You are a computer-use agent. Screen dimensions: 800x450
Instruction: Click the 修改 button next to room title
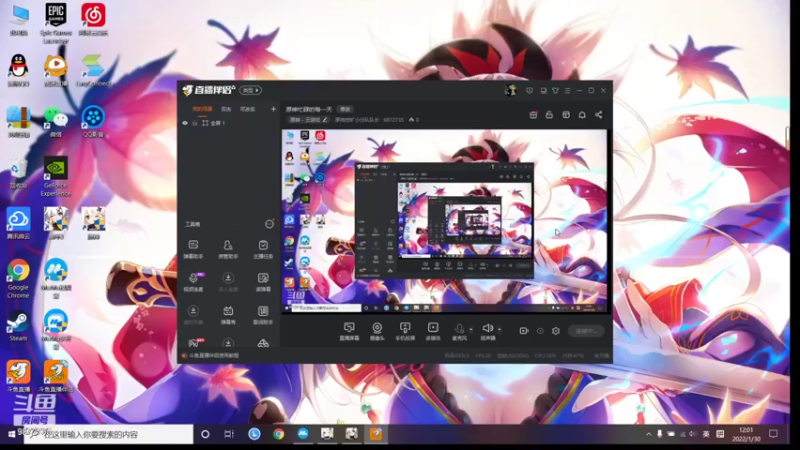pyautogui.click(x=345, y=109)
